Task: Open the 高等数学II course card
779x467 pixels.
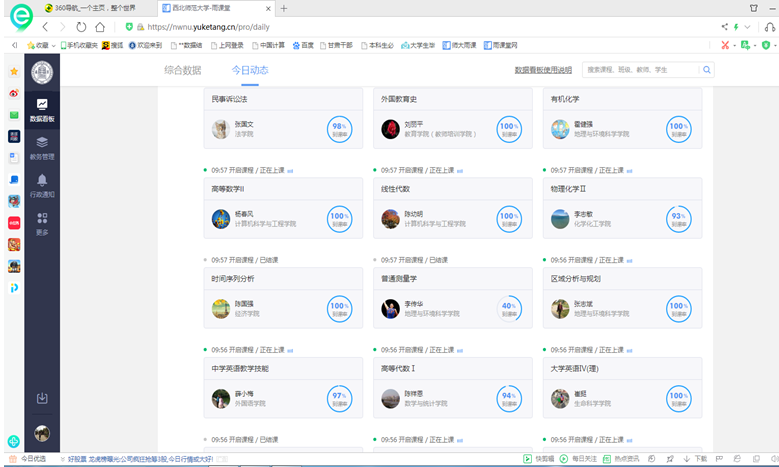Action: pos(283,208)
